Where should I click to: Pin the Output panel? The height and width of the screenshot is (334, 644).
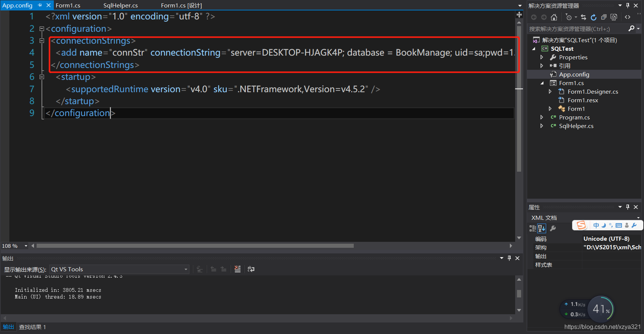509,258
